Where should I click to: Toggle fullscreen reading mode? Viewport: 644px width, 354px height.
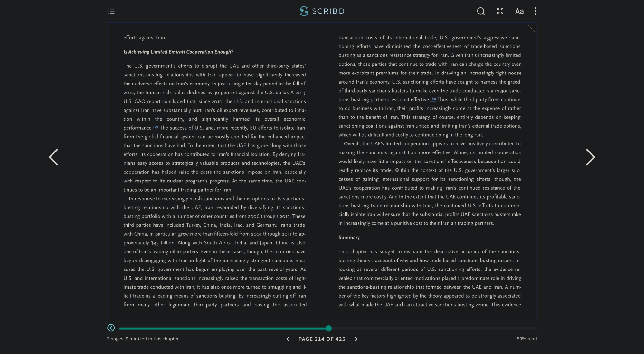click(x=500, y=11)
